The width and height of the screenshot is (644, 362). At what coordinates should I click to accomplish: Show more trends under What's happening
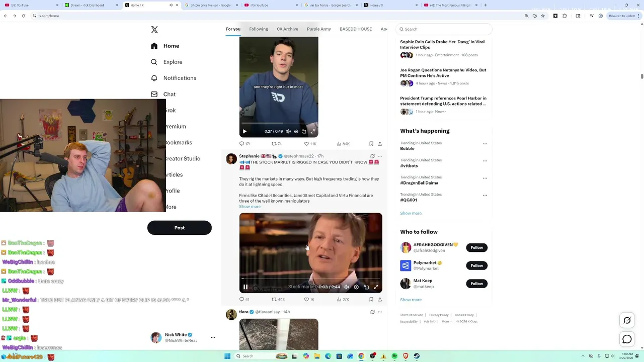(x=411, y=213)
